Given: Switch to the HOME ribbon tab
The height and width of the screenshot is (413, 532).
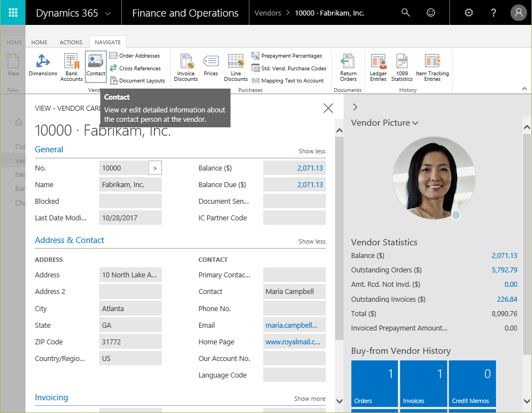Looking at the screenshot, I should [39, 43].
